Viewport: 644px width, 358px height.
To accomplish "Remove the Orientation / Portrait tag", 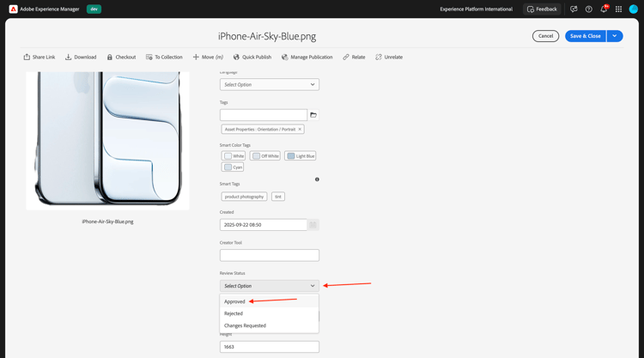I will [300, 130].
